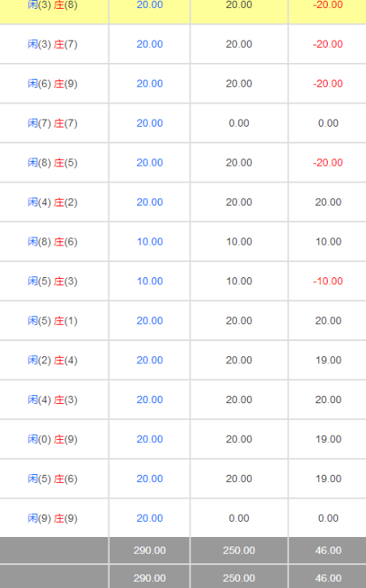The image size is (366, 588).
Task: Click the 闲(7) 庄(7) tie result
Action: pyautogui.click(x=53, y=123)
